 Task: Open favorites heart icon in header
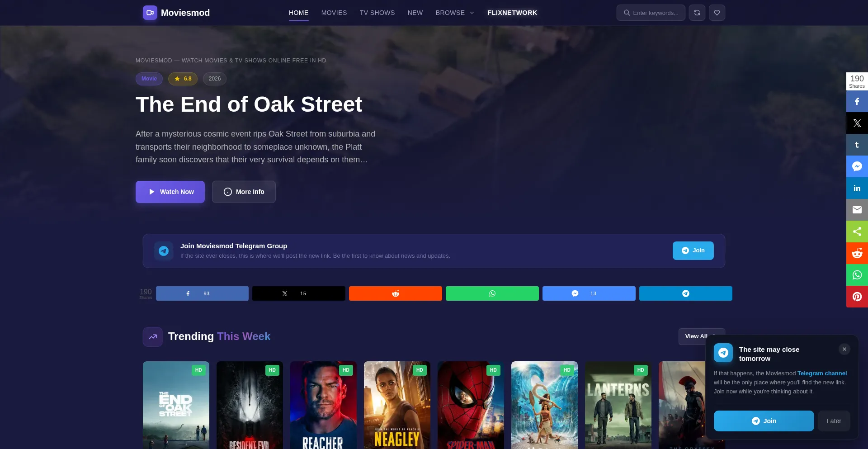pyautogui.click(x=717, y=13)
